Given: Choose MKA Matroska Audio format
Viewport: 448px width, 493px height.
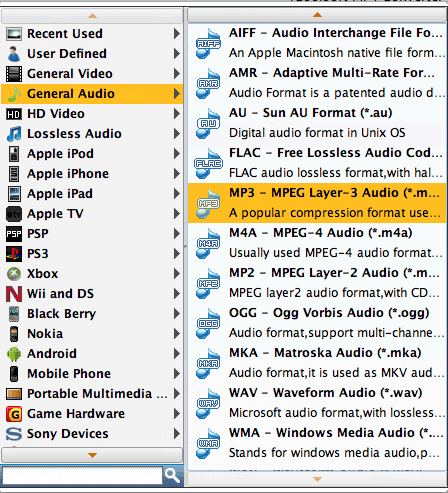Looking at the screenshot, I should (x=317, y=363).
